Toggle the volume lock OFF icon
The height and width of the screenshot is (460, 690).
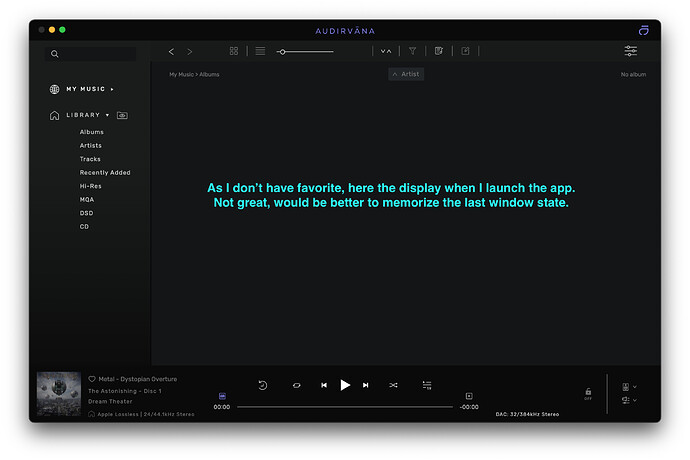click(x=588, y=393)
